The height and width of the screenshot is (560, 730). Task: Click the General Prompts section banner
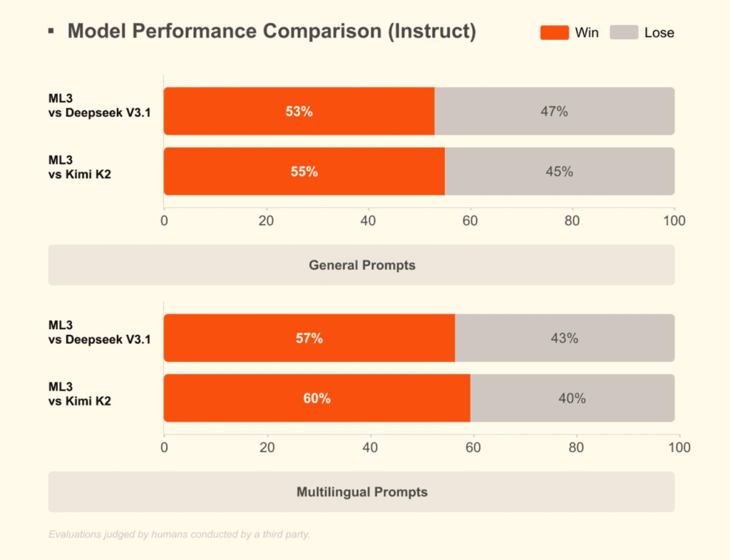click(x=361, y=265)
